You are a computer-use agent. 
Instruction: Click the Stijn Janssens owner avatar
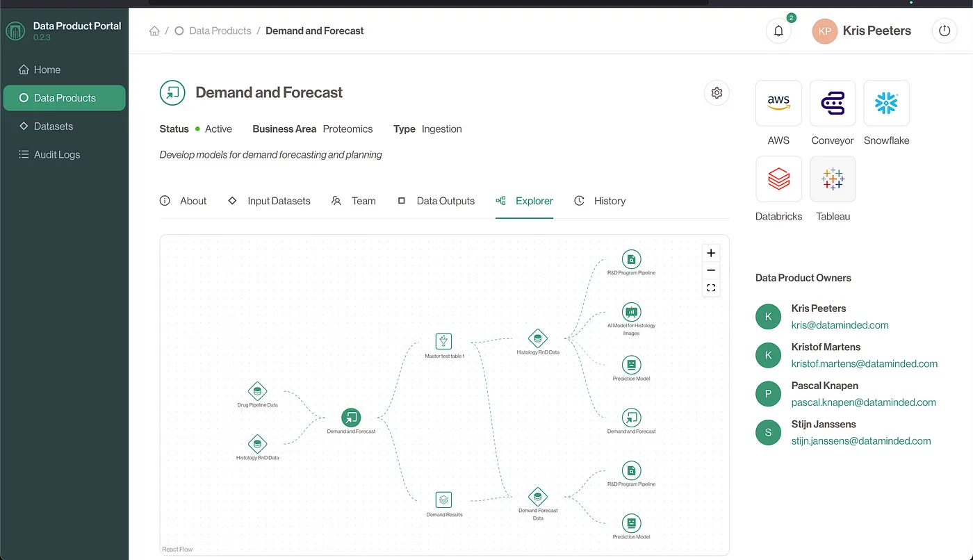pos(768,432)
